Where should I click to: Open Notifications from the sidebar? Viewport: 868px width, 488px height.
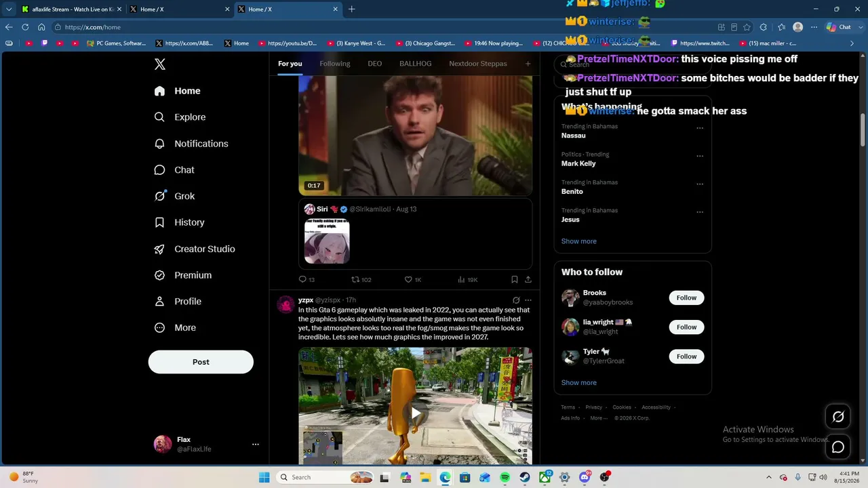pos(191,144)
